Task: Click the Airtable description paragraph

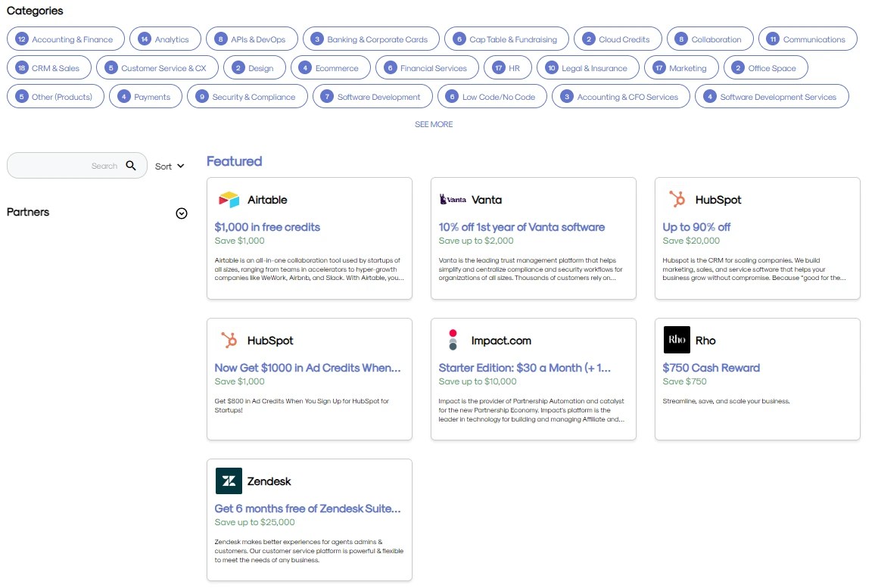Action: (x=309, y=269)
